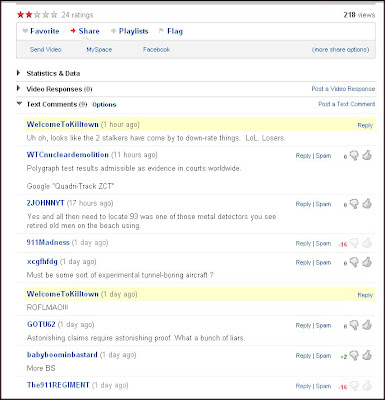The width and height of the screenshot is (385, 400).
Task: Thumbs up xcgfhfdg's comment
Action: click(x=367, y=262)
